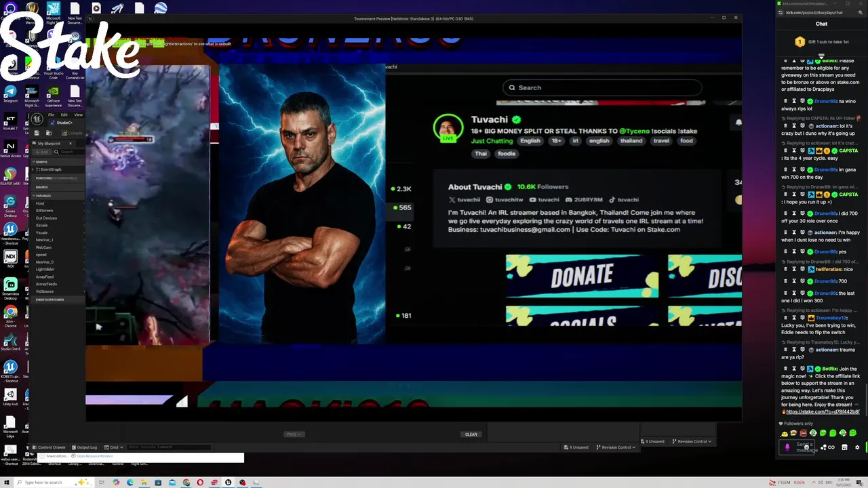Select the GRScreen variable
The width and height of the screenshot is (868, 488).
pyautogui.click(x=44, y=211)
